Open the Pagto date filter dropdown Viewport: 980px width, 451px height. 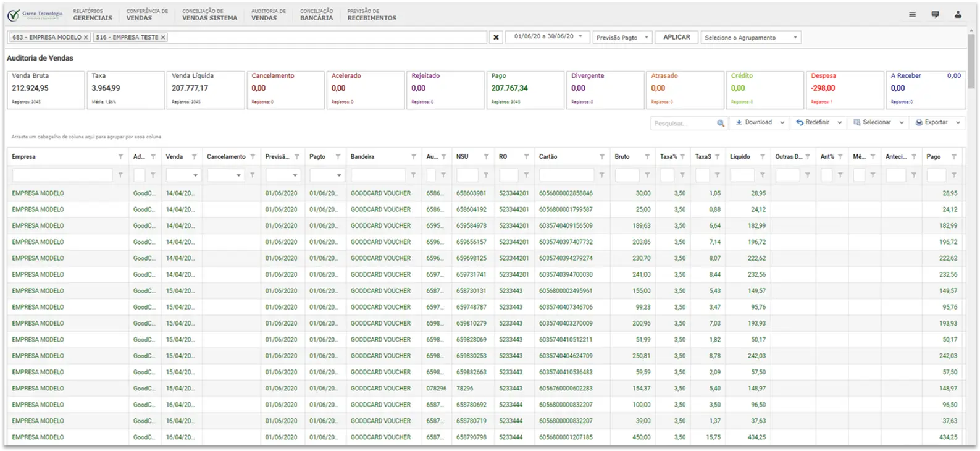(339, 175)
